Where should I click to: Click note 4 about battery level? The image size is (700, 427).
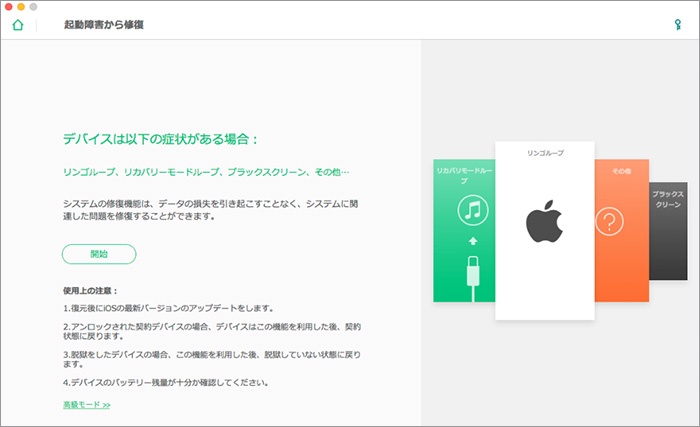[166, 382]
